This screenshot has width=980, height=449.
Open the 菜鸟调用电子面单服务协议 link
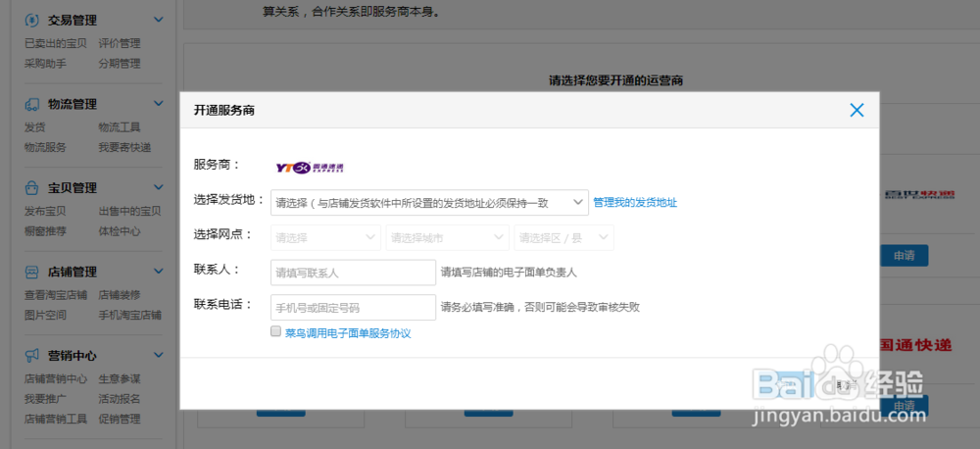[x=348, y=333]
